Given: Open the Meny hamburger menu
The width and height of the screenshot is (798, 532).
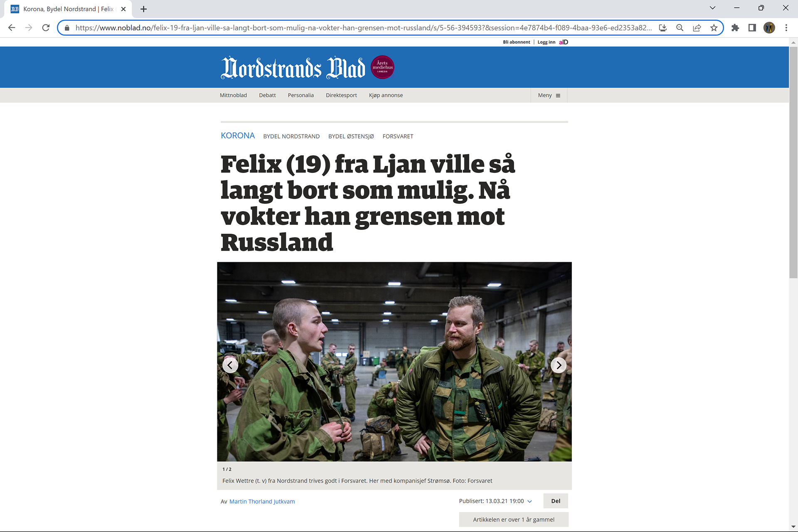Looking at the screenshot, I should (x=549, y=95).
